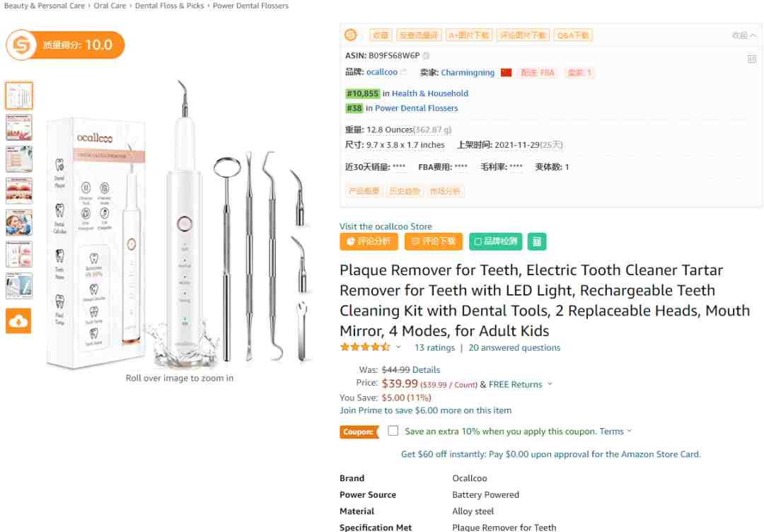The image size is (764, 532).
Task: Click the green calculator icon button
Action: pyautogui.click(x=537, y=241)
